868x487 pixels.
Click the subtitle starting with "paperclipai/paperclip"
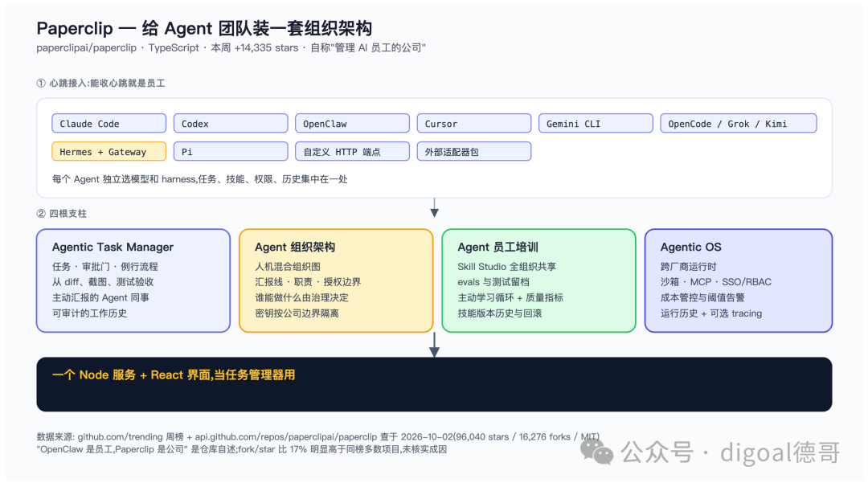point(231,48)
